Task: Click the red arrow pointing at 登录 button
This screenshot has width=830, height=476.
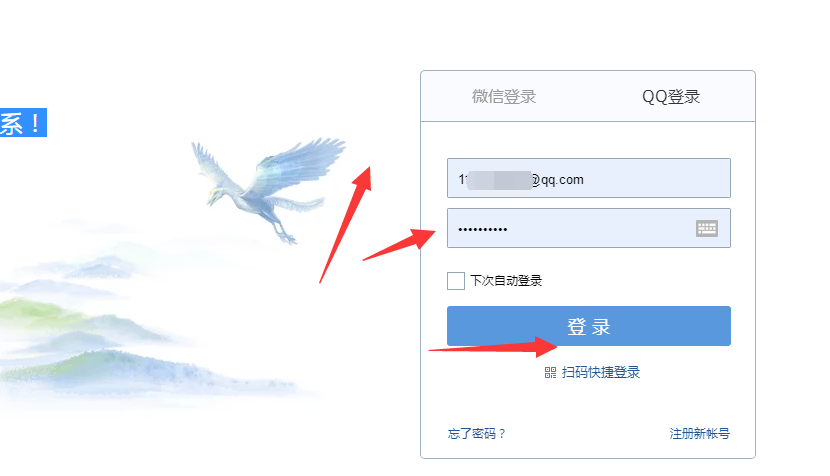Action: tap(493, 347)
